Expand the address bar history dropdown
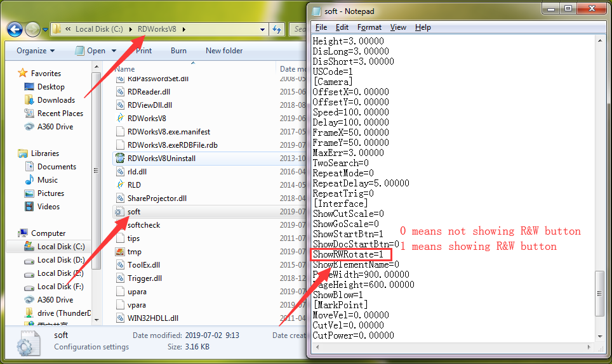 [262, 30]
